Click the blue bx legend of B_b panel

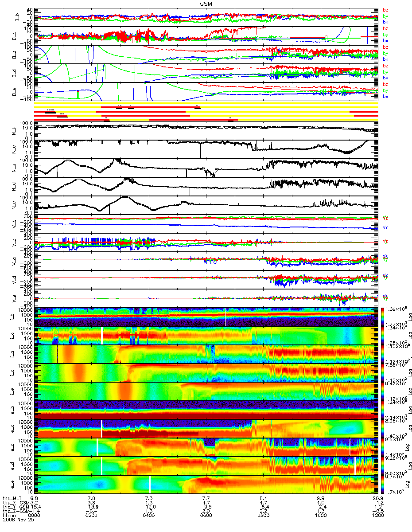[386, 22]
